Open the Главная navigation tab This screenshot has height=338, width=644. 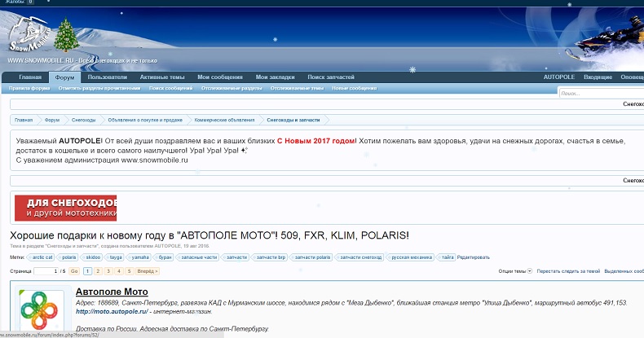tap(30, 77)
